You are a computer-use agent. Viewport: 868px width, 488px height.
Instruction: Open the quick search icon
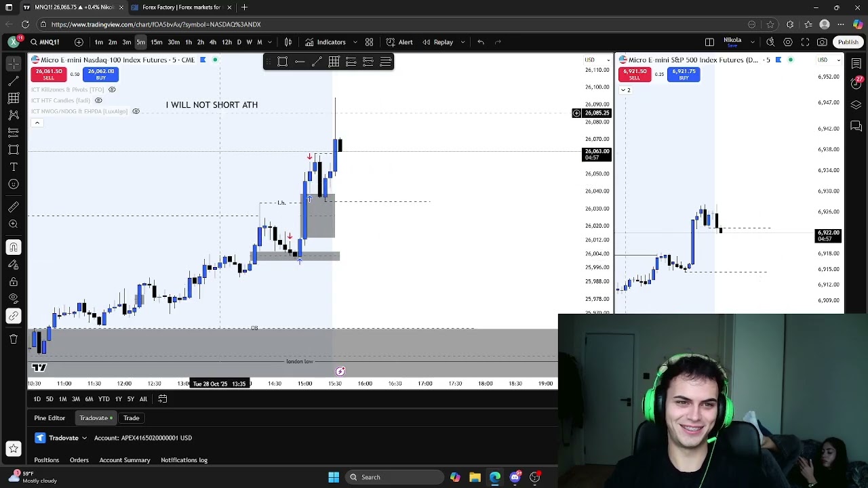pyautogui.click(x=770, y=42)
